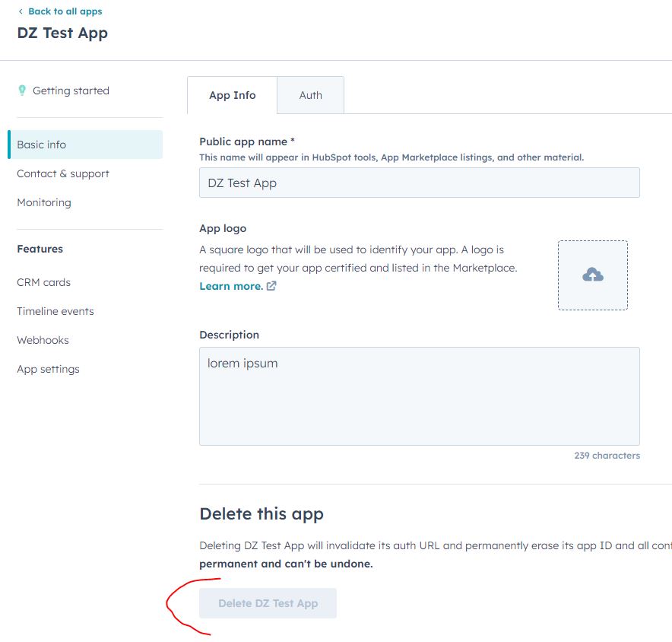
Task: Open App settings in the sidebar
Action: pos(47,369)
